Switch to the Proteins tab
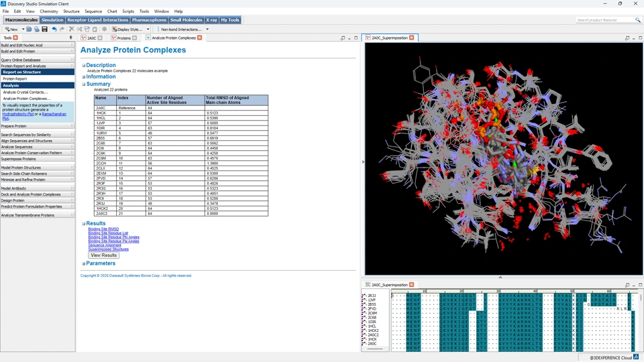Image resolution: width=644 pixels, height=362 pixels. [x=123, y=38]
